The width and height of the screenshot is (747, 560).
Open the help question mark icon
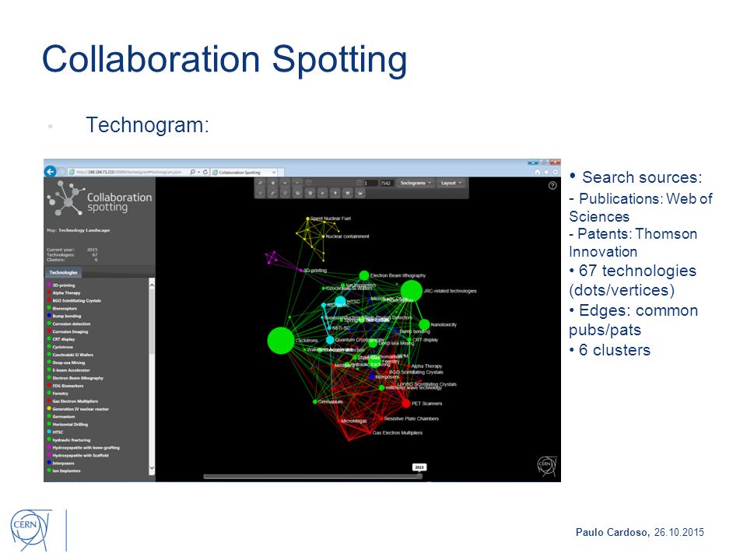(x=552, y=186)
